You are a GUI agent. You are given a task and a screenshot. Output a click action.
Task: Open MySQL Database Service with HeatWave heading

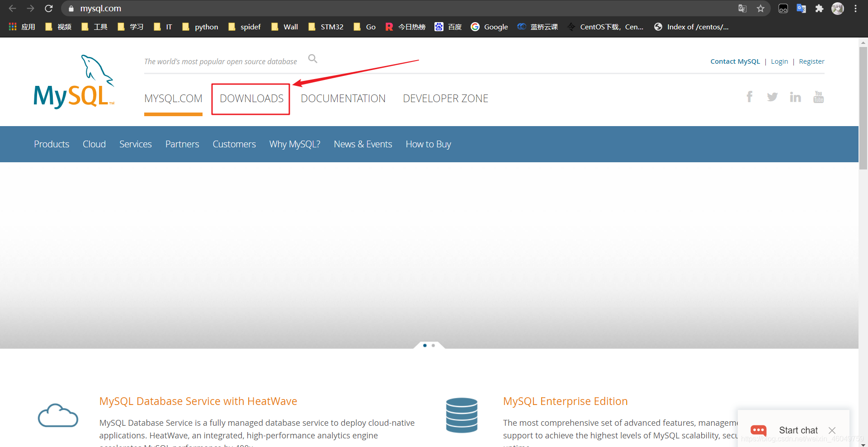198,401
